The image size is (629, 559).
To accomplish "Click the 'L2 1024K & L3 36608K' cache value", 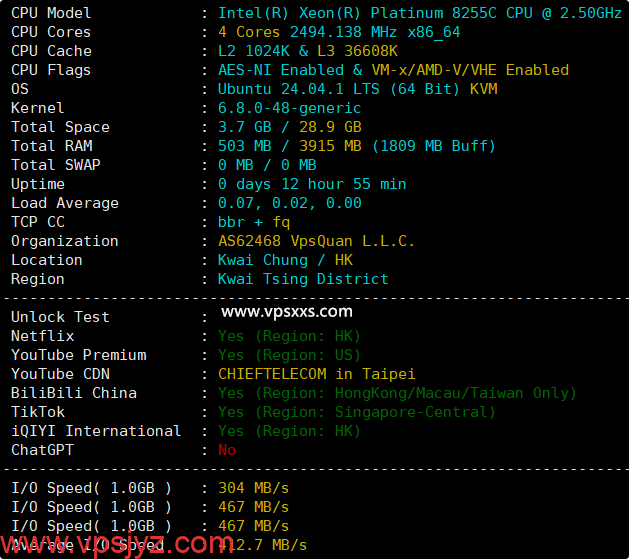I will pyautogui.click(x=308, y=51).
